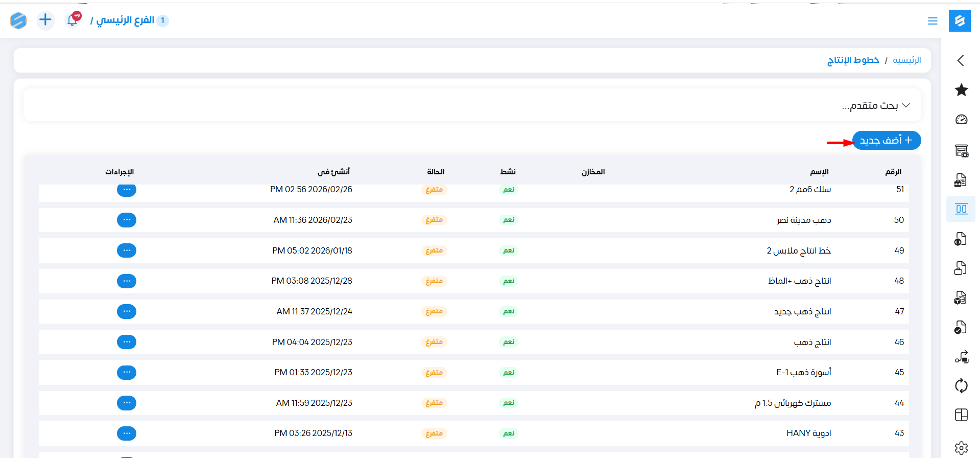Open the actions menu for row 47
The image size is (980, 458).
click(x=127, y=311)
